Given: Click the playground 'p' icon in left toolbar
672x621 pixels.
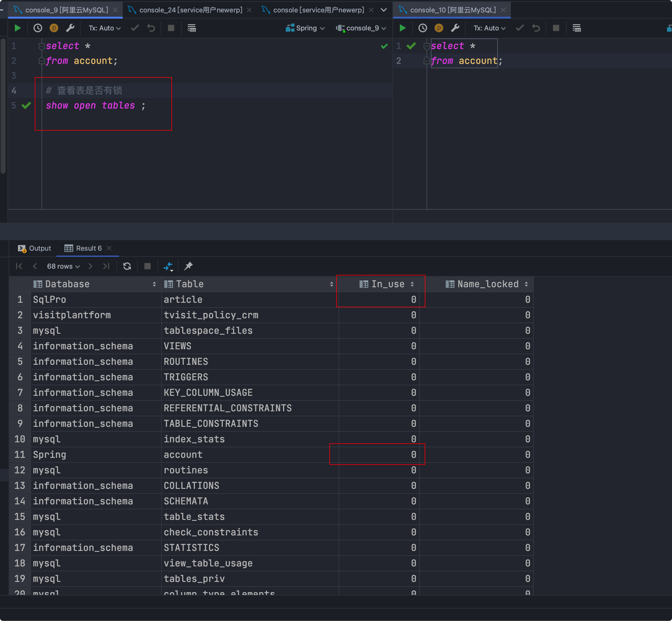Looking at the screenshot, I should point(54,28).
